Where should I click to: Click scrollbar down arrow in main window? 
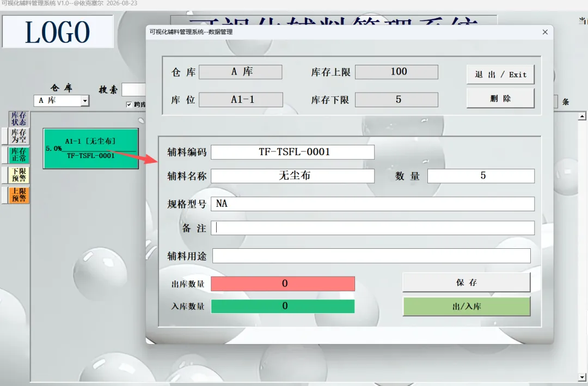click(582, 377)
